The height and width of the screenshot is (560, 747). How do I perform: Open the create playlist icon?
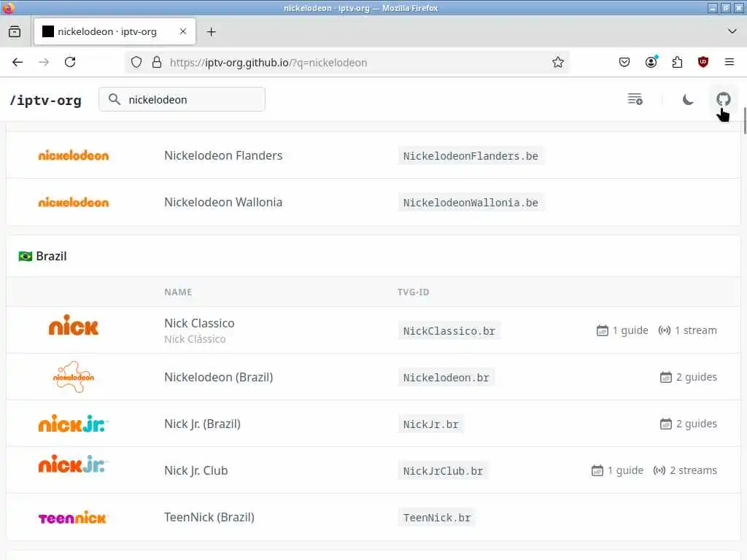coord(635,99)
